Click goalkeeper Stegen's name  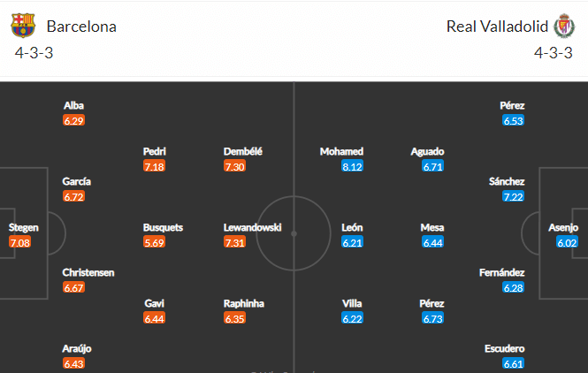point(23,227)
